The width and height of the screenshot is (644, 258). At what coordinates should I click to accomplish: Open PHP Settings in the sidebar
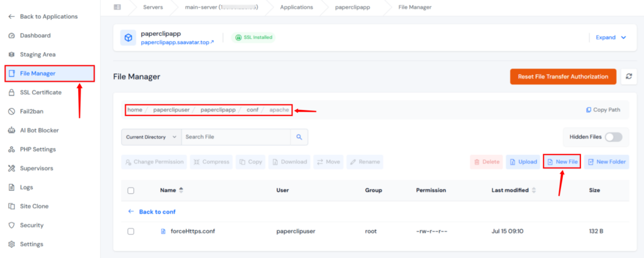[x=32, y=149]
